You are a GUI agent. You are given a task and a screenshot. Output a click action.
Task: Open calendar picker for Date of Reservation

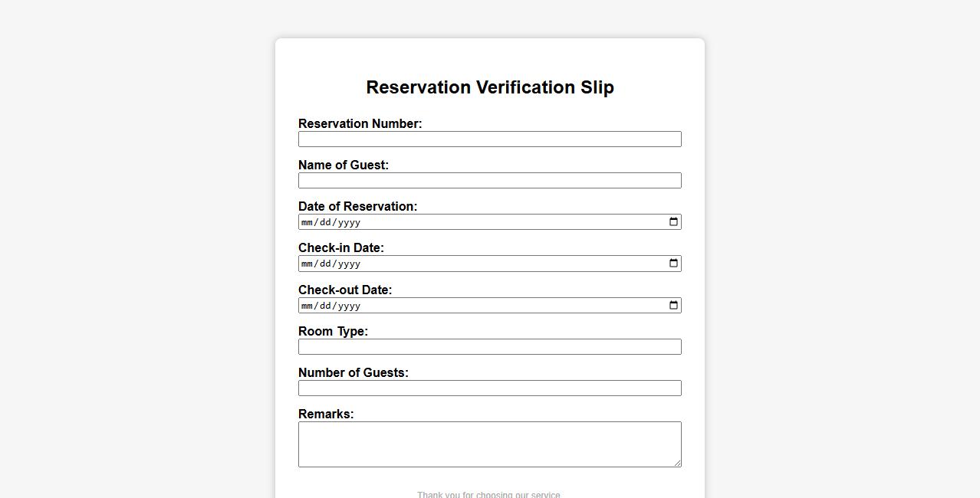pyautogui.click(x=673, y=222)
